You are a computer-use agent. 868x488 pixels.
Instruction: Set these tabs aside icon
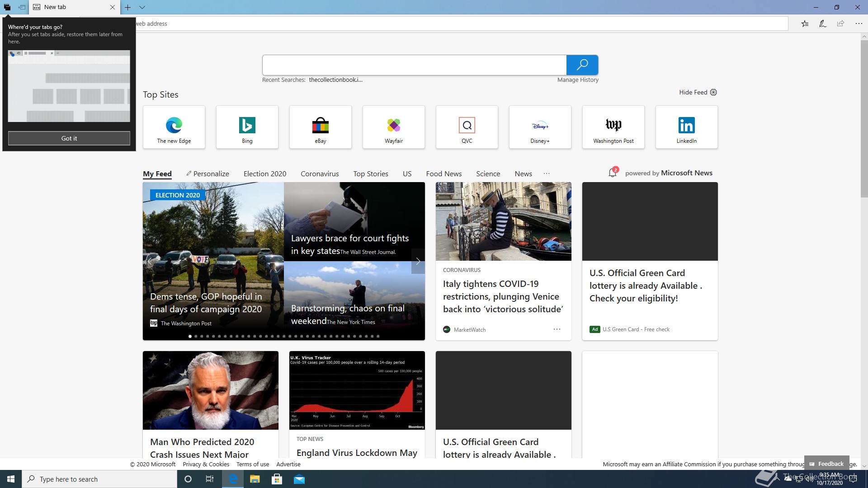(21, 7)
